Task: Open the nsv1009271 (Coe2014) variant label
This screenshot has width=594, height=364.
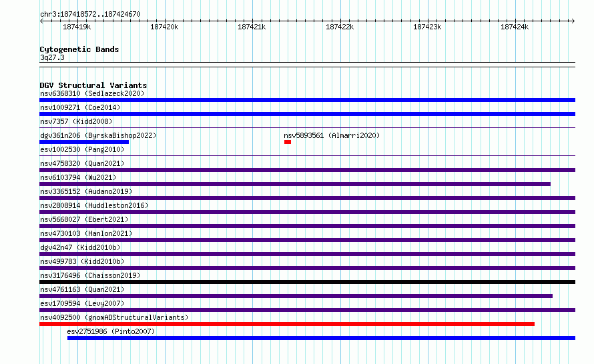Action: pyautogui.click(x=80, y=107)
